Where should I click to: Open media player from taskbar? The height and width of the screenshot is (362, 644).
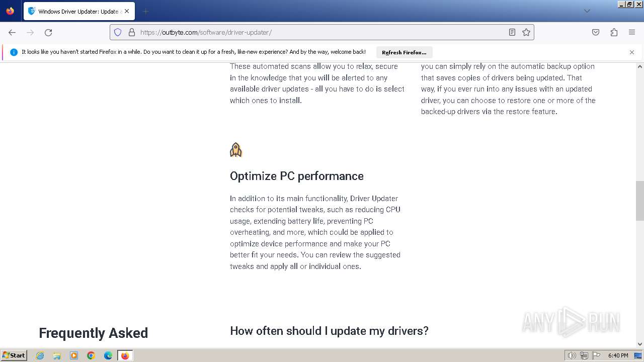click(x=74, y=355)
